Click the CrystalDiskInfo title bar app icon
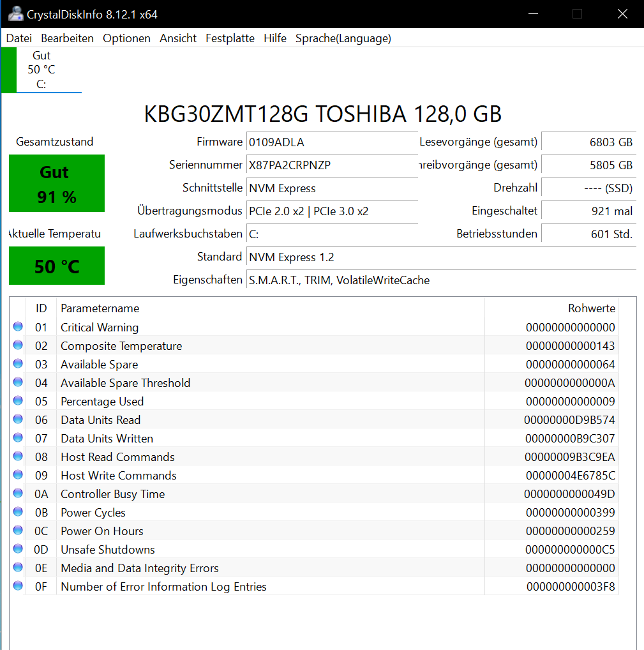Image resolution: width=644 pixels, height=650 pixels. tap(16, 14)
